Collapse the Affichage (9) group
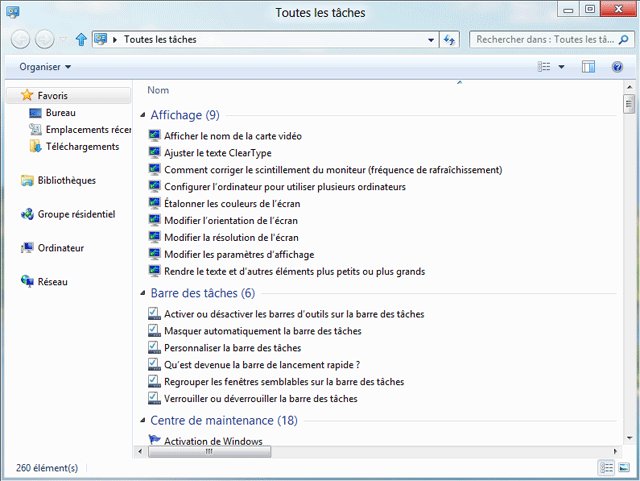 pyautogui.click(x=142, y=115)
